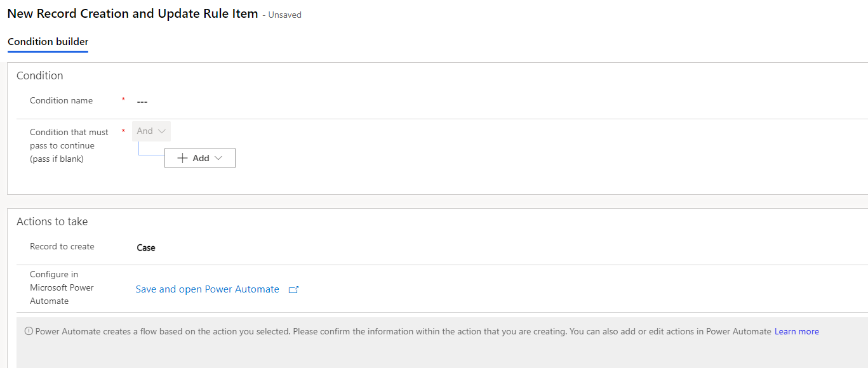Click the Unsaved status label

284,14
